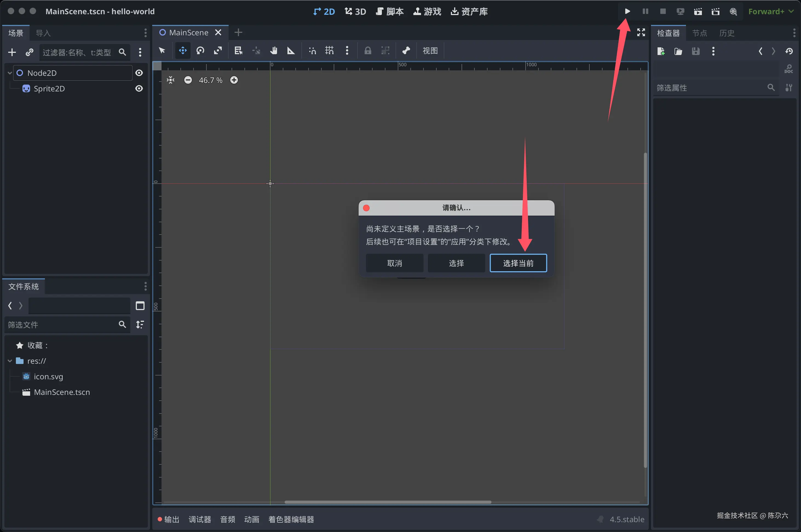Viewport: 801px width, 532px height.
Task: Activate the Pan hand tool
Action: point(273,51)
